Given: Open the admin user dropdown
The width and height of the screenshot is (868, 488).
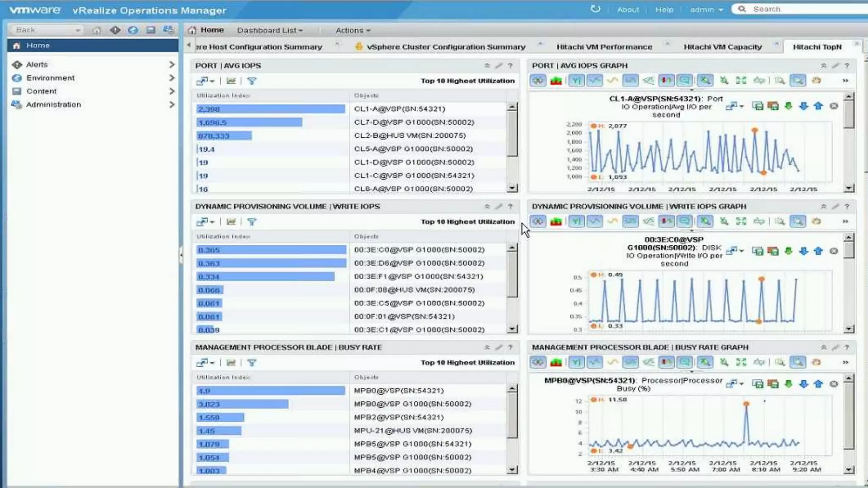Looking at the screenshot, I should pyautogui.click(x=707, y=9).
